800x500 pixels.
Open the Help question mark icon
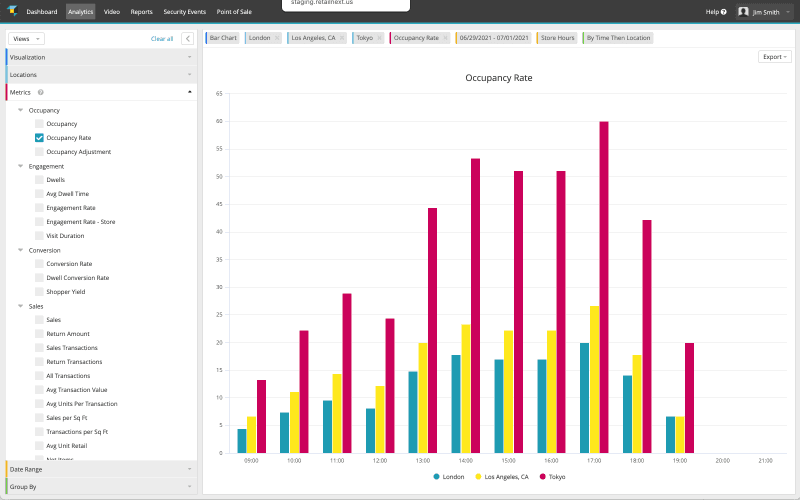723,12
